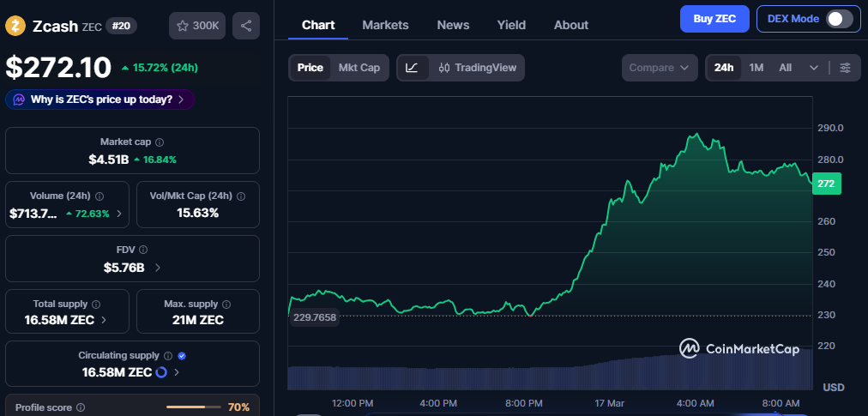868x416 pixels.
Task: Open Market cap info tooltip icon
Action: [160, 142]
